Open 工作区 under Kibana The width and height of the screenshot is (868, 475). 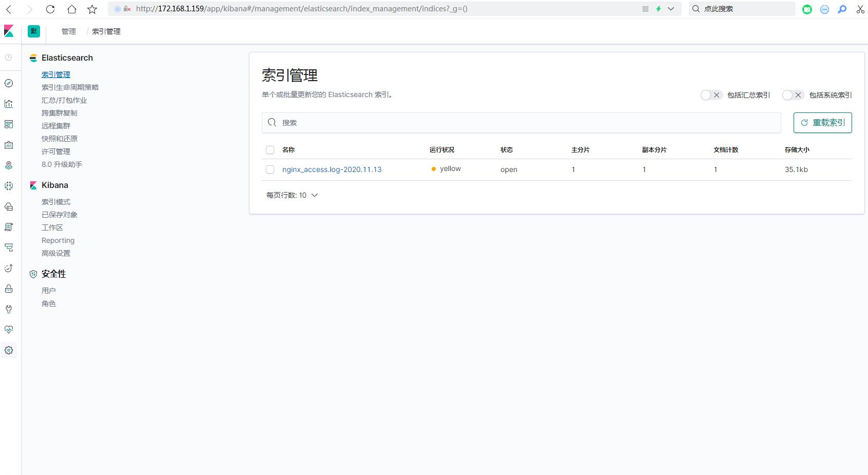[52, 227]
